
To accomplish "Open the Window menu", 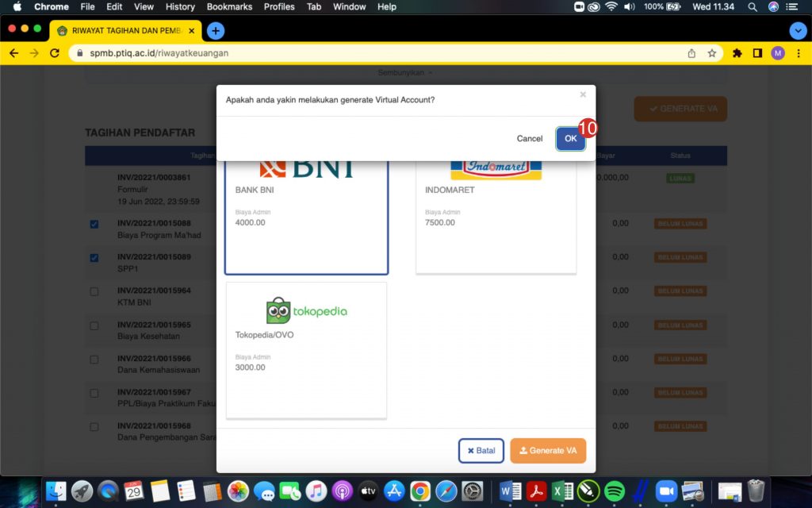I will 350,6.
